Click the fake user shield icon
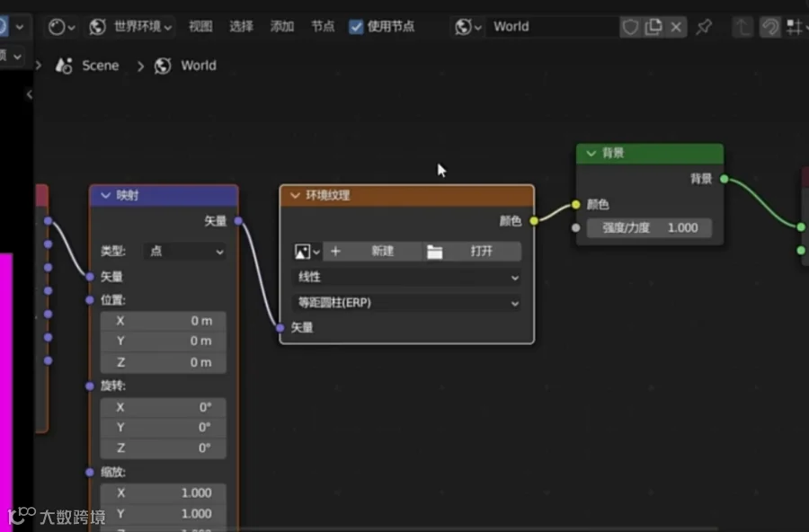Viewport: 809px width, 532px height. tap(630, 26)
